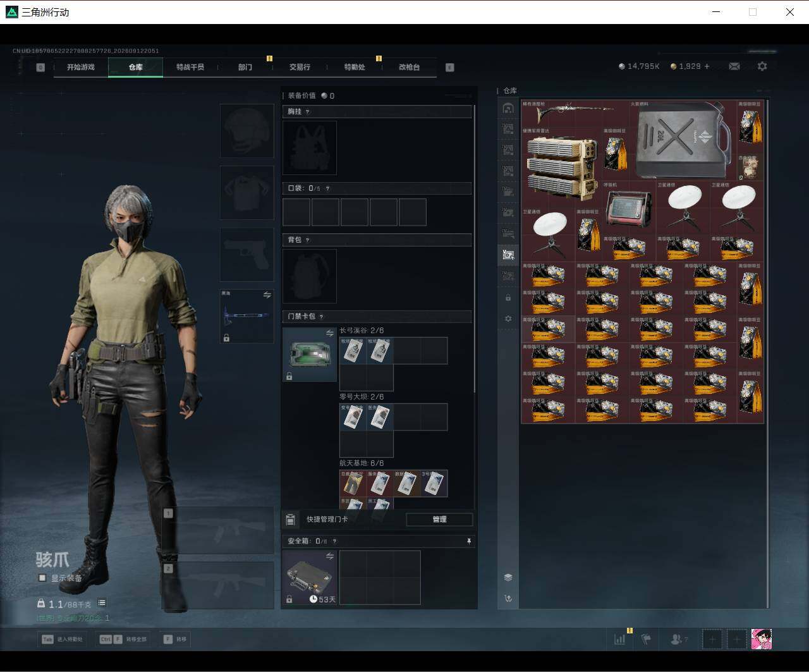The image size is (809, 672).
Task: Select the satellite dish below the military radar
Action: coord(548,235)
